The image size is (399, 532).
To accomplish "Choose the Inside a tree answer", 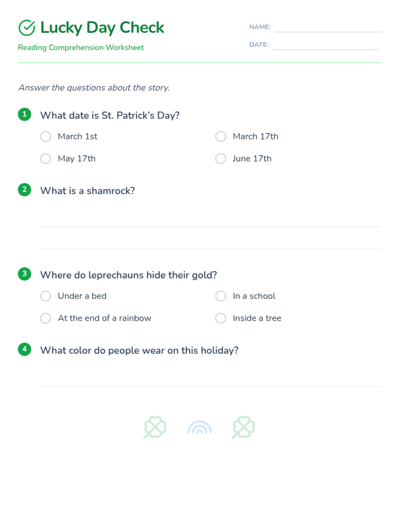I will click(x=221, y=318).
